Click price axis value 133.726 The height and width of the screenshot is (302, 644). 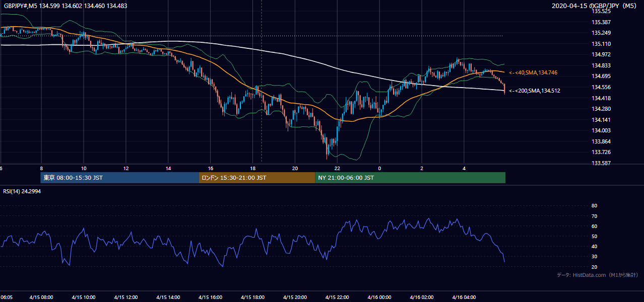click(x=601, y=152)
